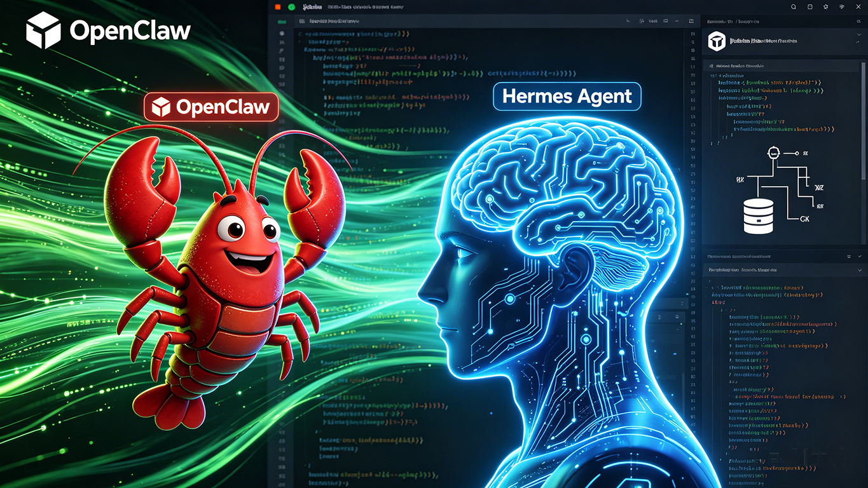Open search with the magnifier icon in the top bar
The image size is (868, 488).
tap(794, 6)
